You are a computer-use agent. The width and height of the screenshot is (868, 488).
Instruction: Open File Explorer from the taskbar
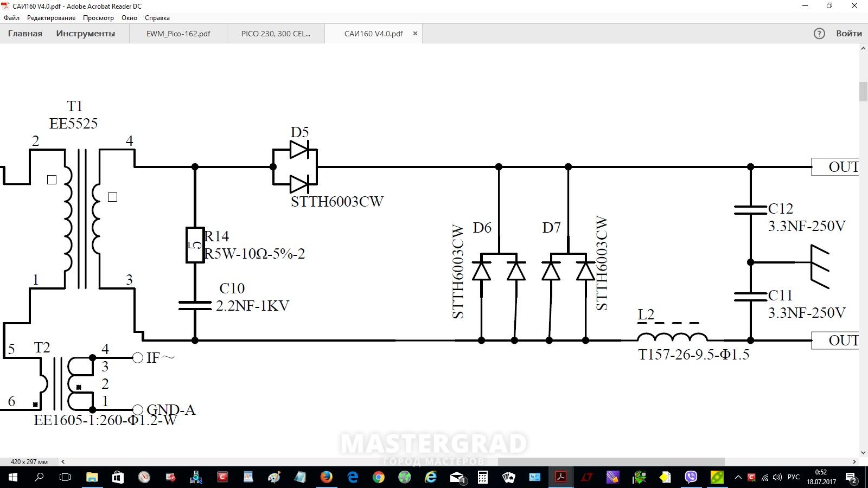(x=92, y=477)
